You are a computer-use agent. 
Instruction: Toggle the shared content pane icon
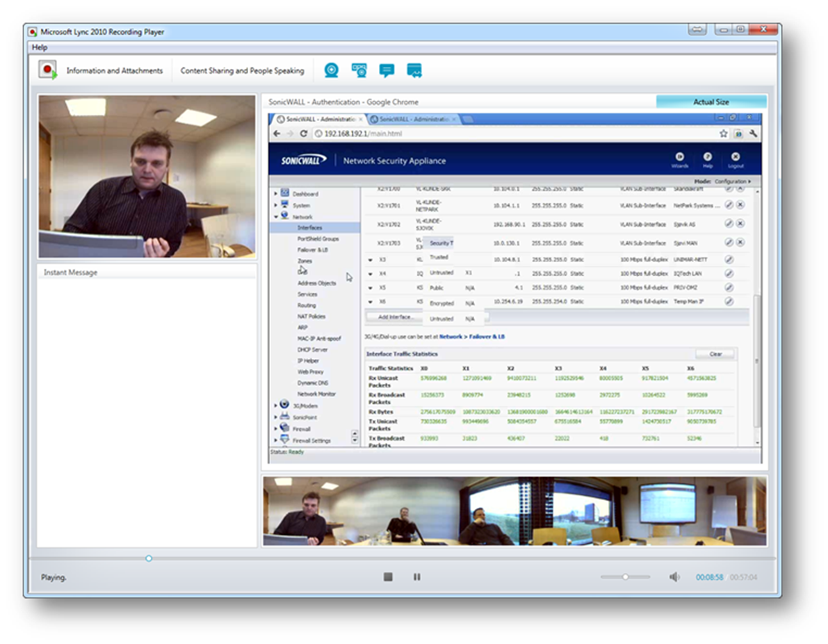click(x=414, y=70)
